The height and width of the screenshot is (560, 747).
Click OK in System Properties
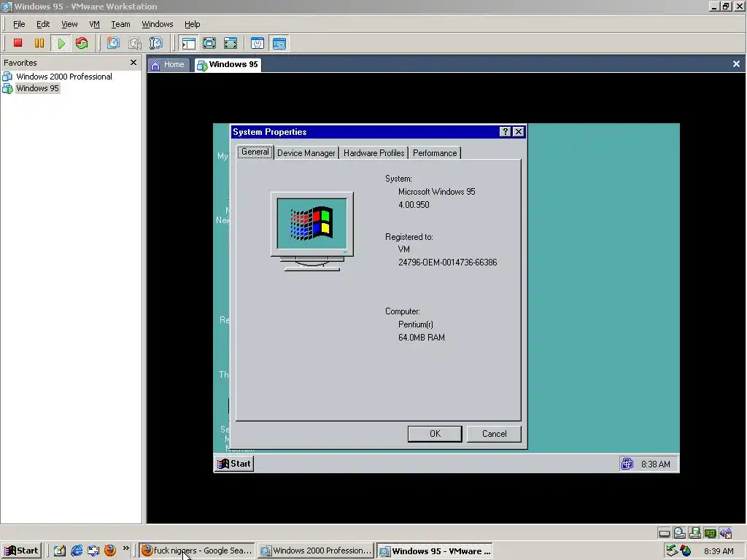[435, 434]
